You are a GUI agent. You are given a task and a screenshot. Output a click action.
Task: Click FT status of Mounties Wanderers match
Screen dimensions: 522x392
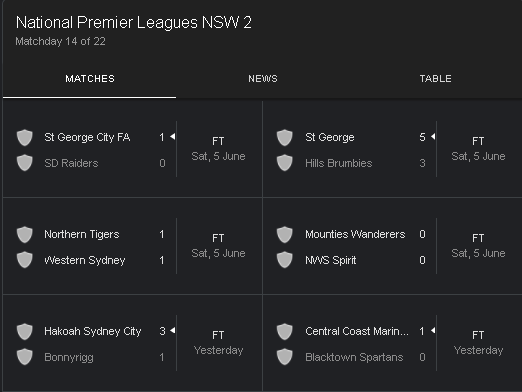(x=478, y=238)
